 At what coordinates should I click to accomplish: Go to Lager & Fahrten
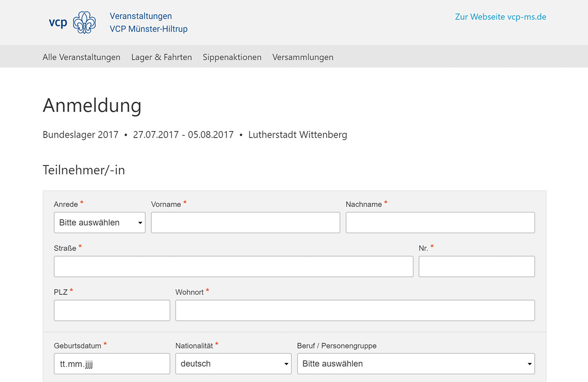click(162, 57)
